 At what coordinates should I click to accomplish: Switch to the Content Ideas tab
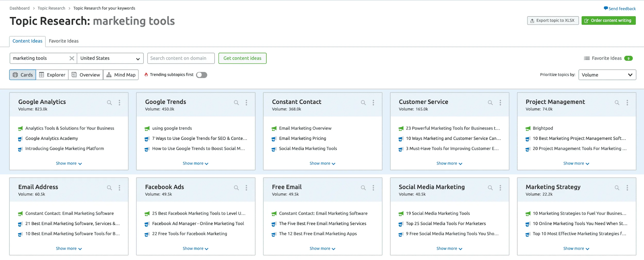pyautogui.click(x=27, y=41)
